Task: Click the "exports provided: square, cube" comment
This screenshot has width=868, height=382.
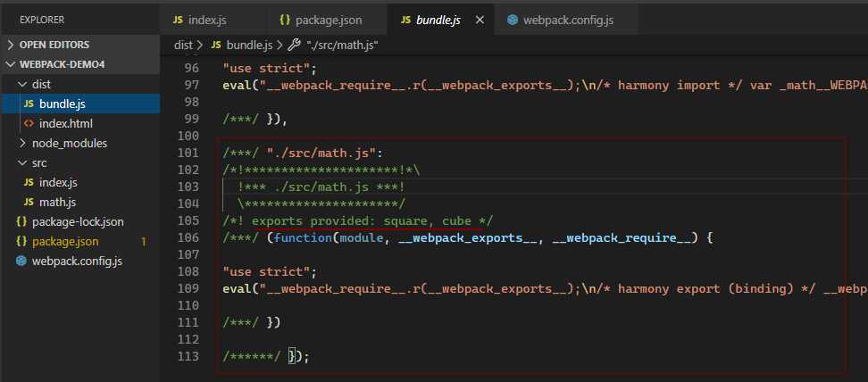Action: tap(361, 220)
